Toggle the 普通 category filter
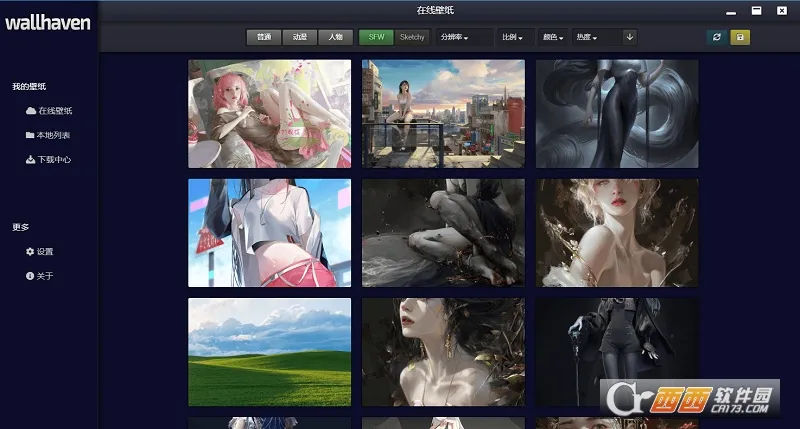 point(264,37)
